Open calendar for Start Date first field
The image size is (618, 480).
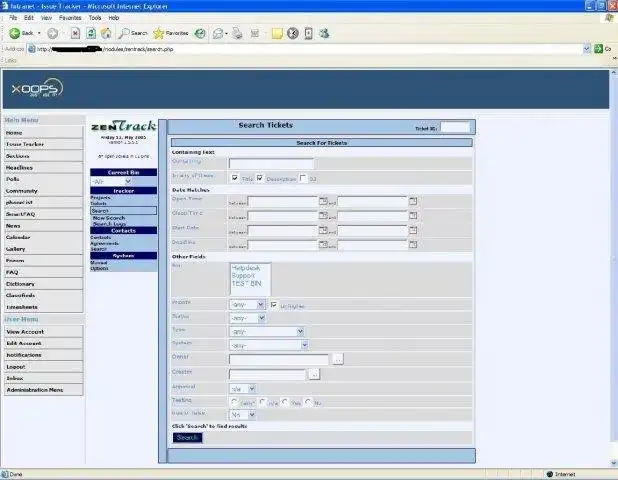323,230
